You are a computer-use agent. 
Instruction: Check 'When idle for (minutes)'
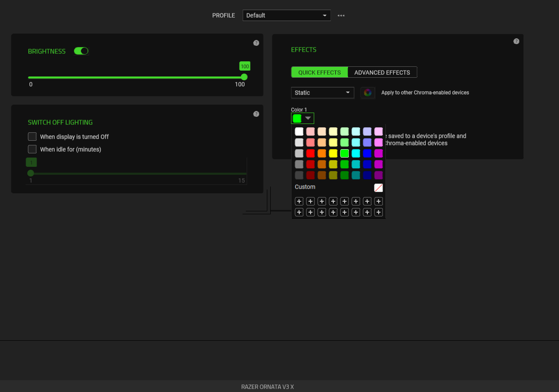(32, 149)
